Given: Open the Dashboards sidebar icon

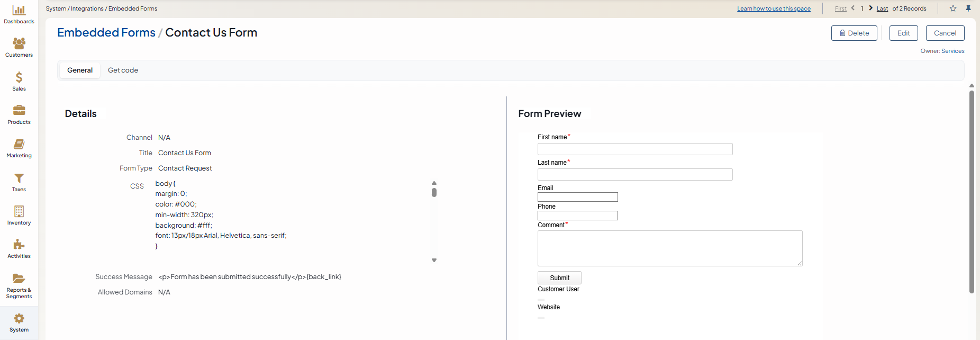Looking at the screenshot, I should click(19, 11).
